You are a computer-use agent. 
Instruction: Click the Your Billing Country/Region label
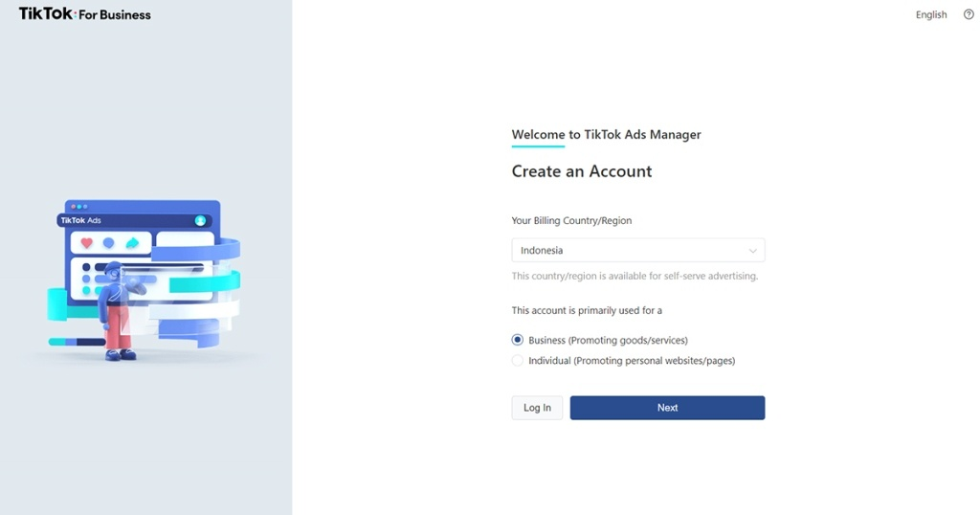pos(572,220)
